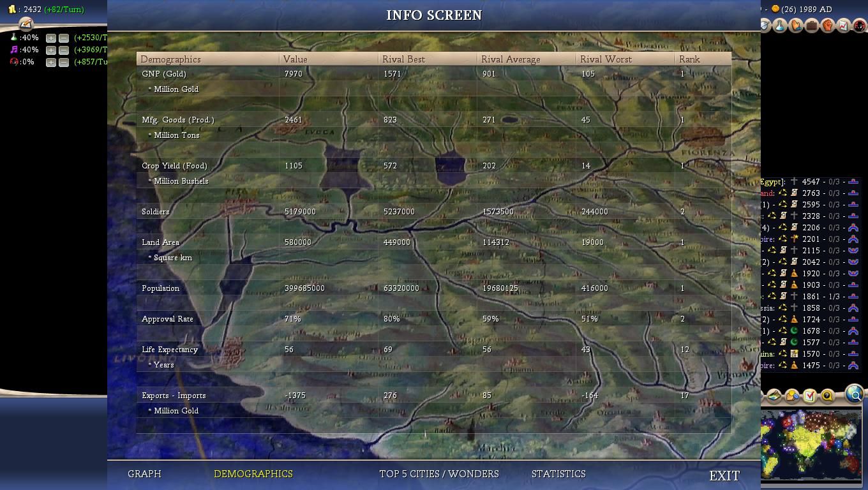
Task: Open the turn log notepad icon
Action: 26,24
